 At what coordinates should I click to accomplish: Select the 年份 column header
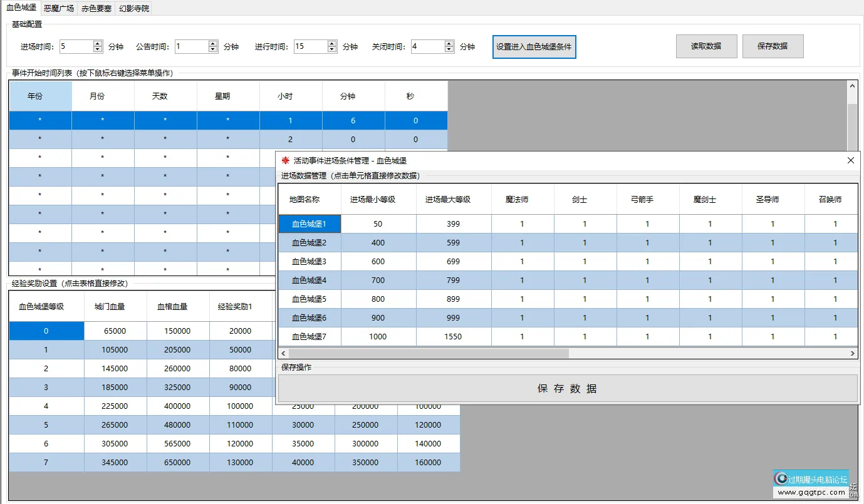point(40,96)
